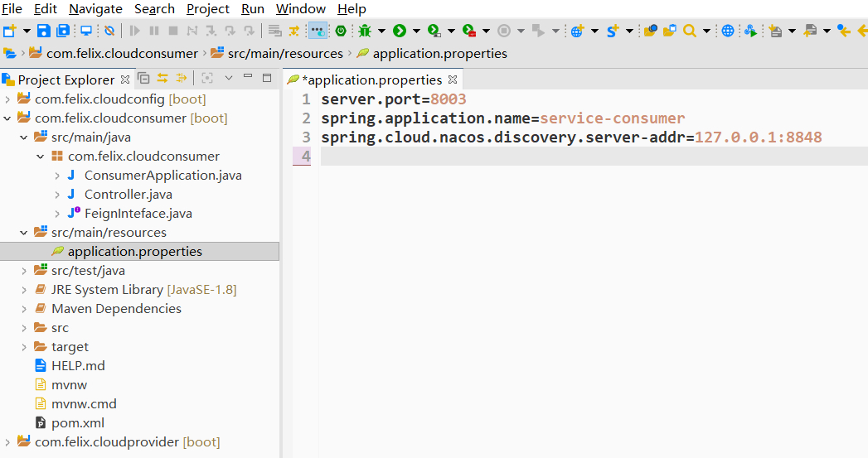
Task: Click the com.felix.cloudconsumer breadcrumb
Action: coord(123,54)
